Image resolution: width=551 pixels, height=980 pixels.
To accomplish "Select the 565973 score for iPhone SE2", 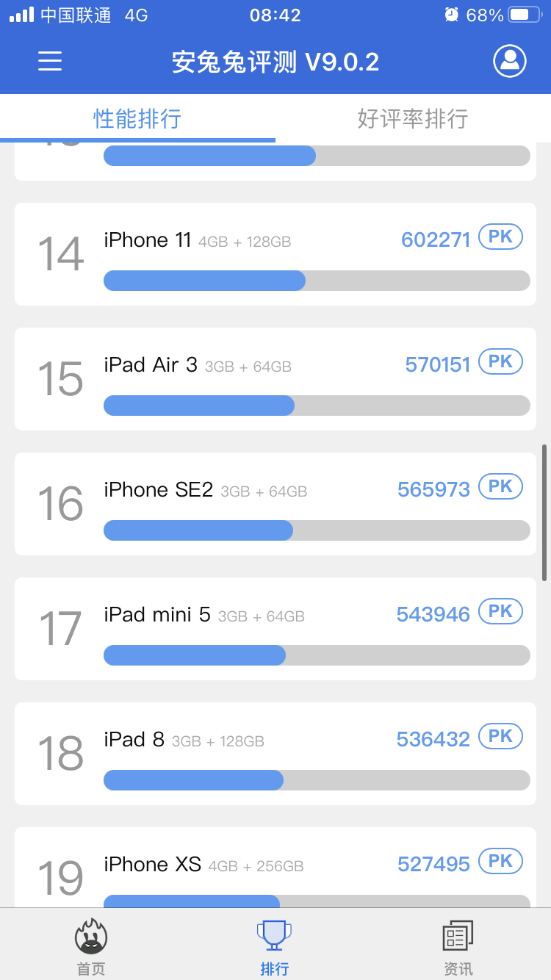I will [x=433, y=490].
